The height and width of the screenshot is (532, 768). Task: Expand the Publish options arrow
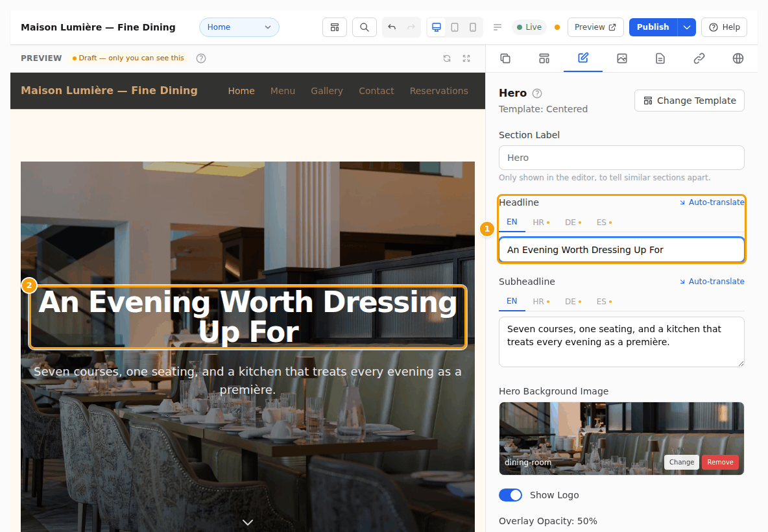(687, 27)
